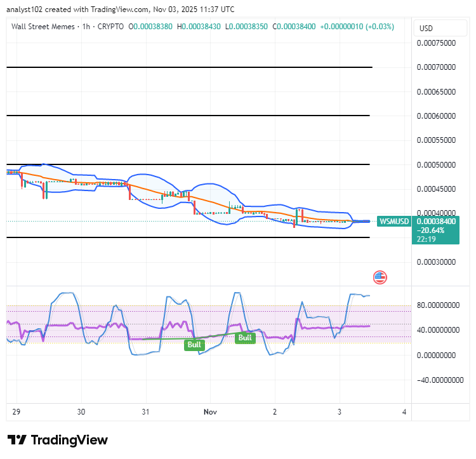Click date label 30 on time axis
Viewport: 476px width, 459px height.
tap(81, 412)
